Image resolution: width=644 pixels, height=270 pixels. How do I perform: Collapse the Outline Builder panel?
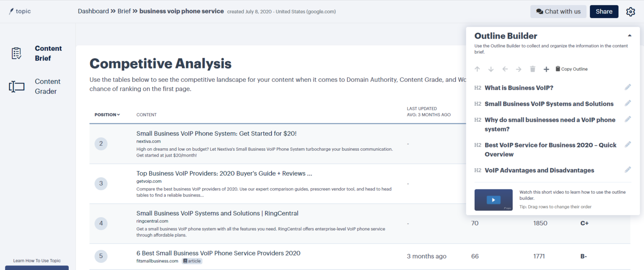[x=629, y=36]
